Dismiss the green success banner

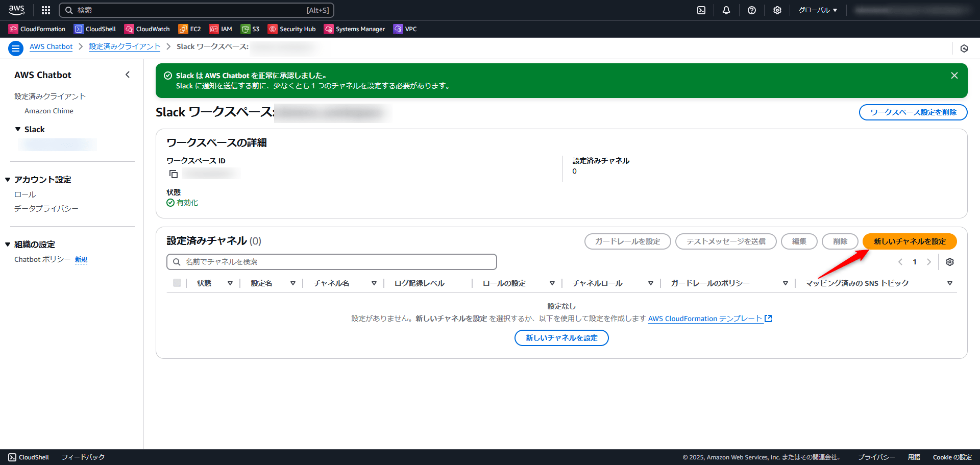[954, 76]
